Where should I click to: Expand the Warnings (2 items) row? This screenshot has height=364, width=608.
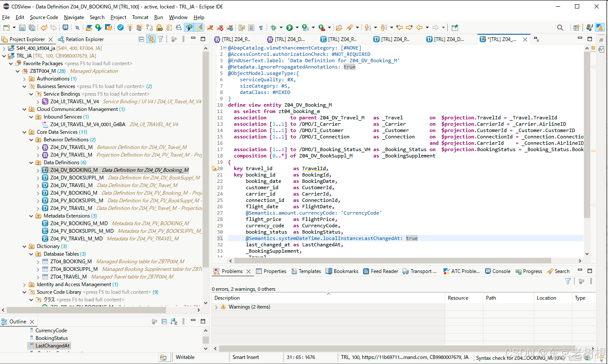click(x=217, y=307)
